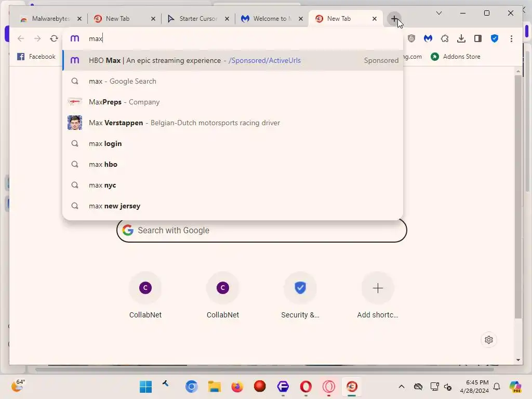Screen dimensions: 532x399
Task: Open weather widget showing 64°
Action: click(18, 385)
